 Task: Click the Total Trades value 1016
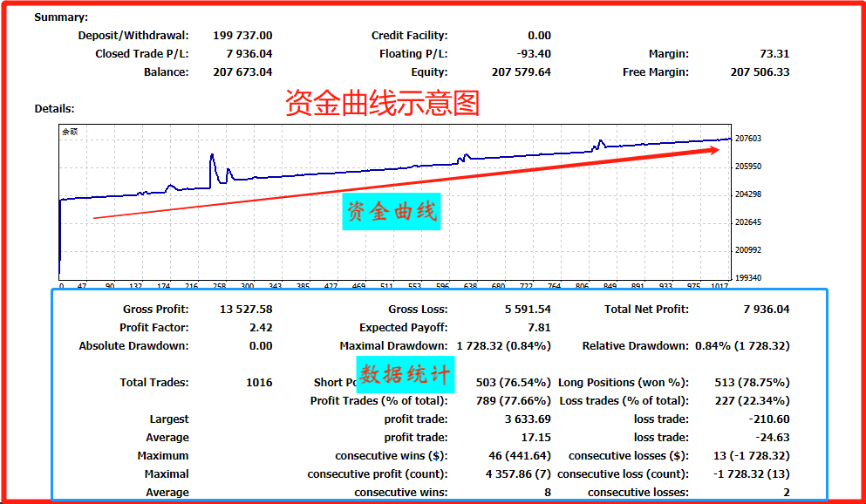pyautogui.click(x=259, y=383)
